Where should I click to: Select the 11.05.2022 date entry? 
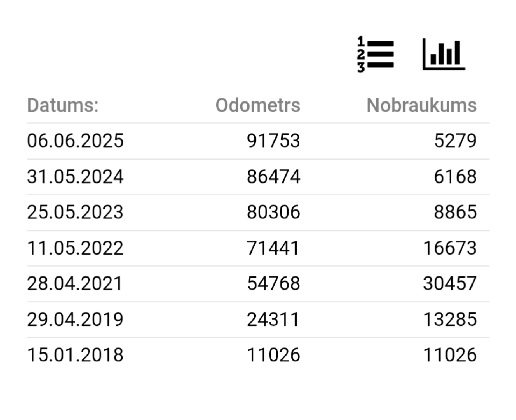point(75,248)
